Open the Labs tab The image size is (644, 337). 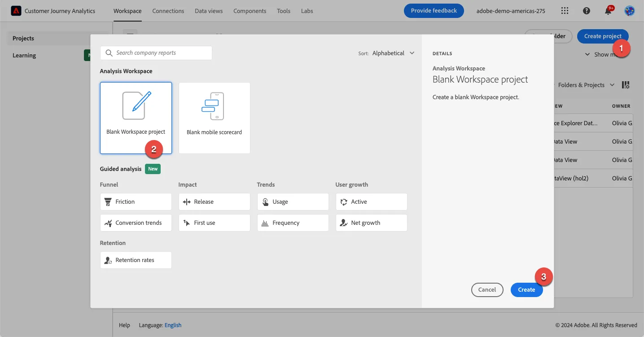(307, 11)
